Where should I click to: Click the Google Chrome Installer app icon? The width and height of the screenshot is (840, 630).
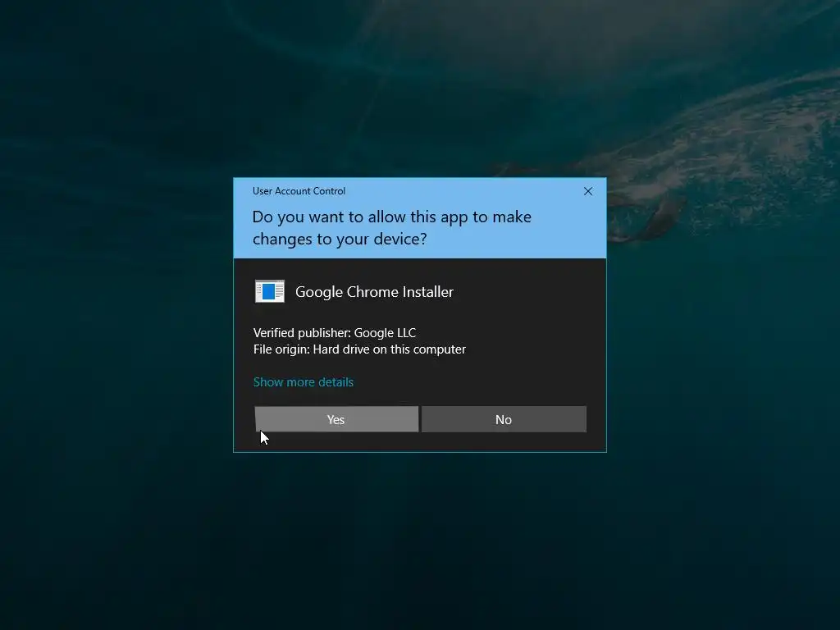269,291
